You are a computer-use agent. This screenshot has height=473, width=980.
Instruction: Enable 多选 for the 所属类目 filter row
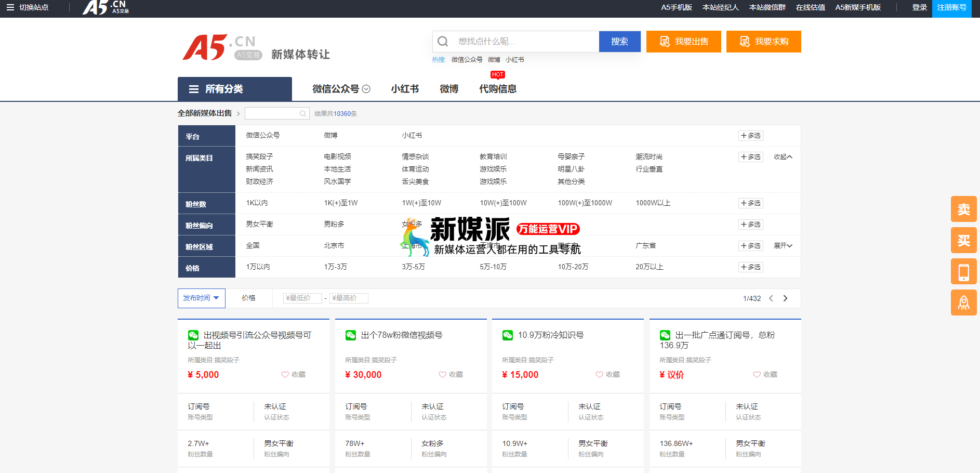coord(751,157)
